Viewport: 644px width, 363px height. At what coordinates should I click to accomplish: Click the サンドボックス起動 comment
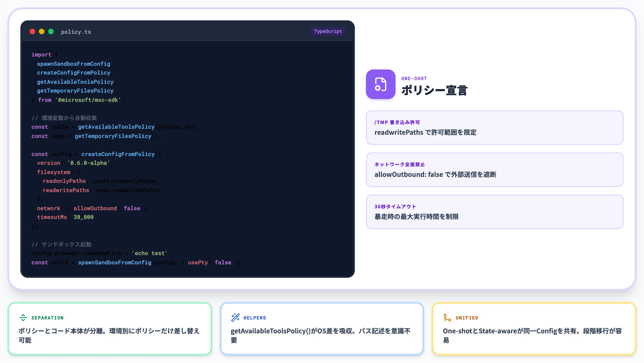62,244
